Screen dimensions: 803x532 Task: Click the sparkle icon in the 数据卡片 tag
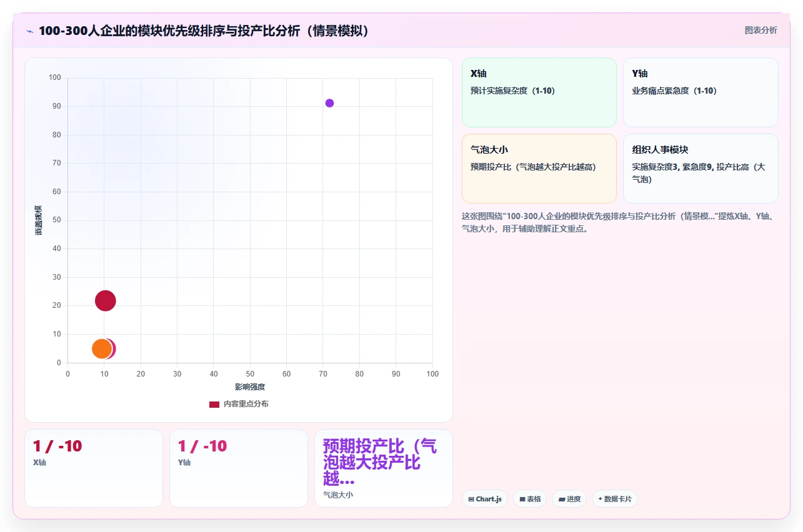pyautogui.click(x=600, y=499)
